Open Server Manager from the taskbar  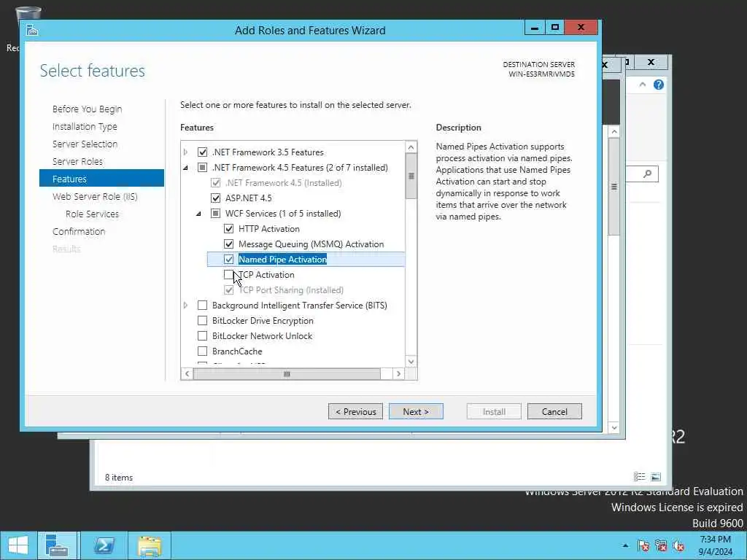[x=57, y=545]
